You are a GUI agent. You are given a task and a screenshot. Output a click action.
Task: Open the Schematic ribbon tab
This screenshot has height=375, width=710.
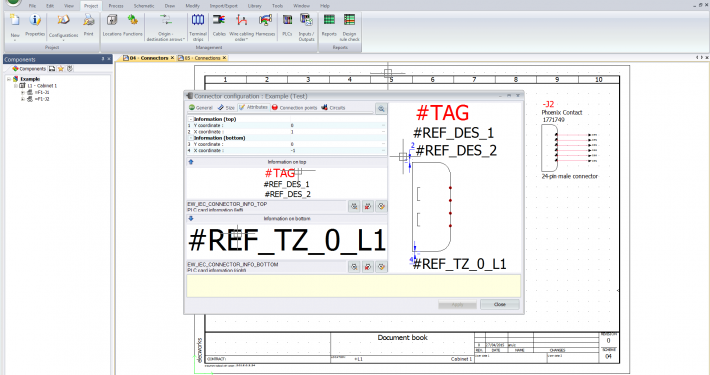144,6
